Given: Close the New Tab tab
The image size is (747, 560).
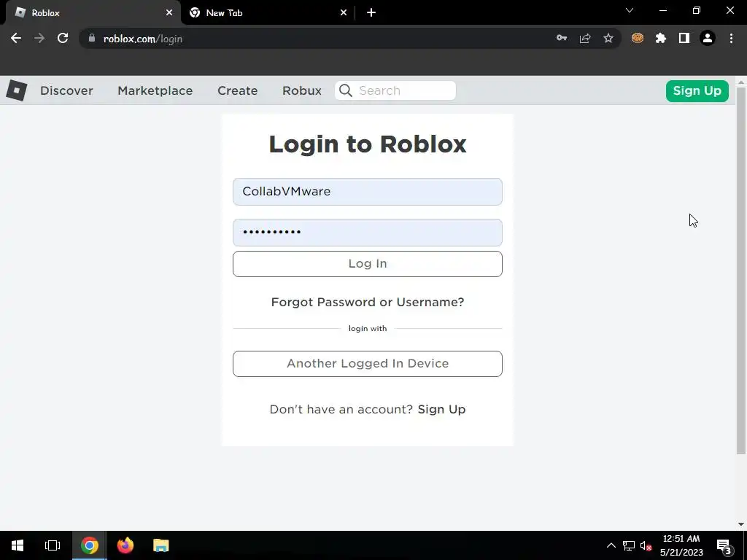Looking at the screenshot, I should click(344, 13).
